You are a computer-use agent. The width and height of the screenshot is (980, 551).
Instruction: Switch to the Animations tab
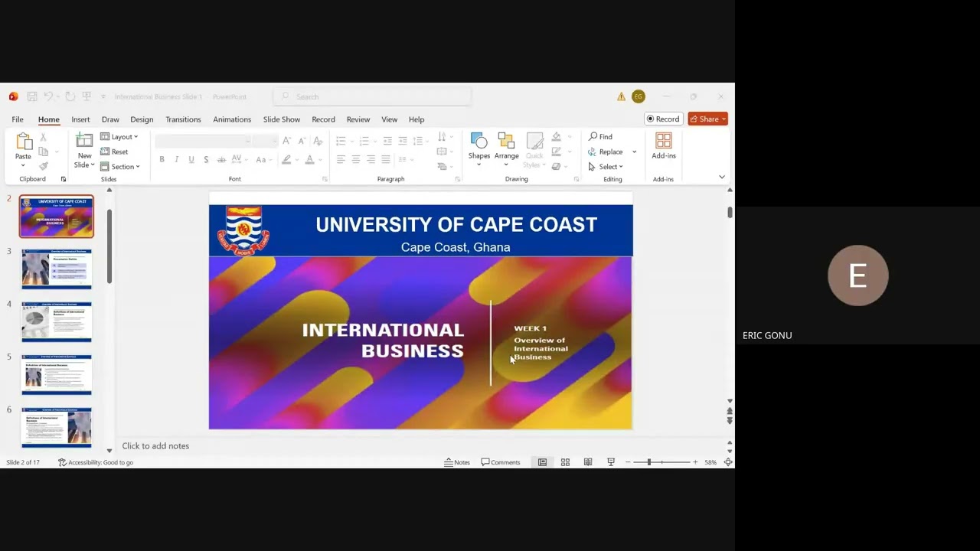tap(232, 119)
